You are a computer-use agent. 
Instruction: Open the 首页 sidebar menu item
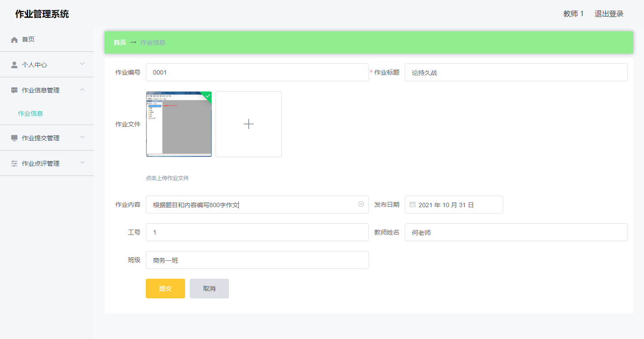(x=47, y=39)
